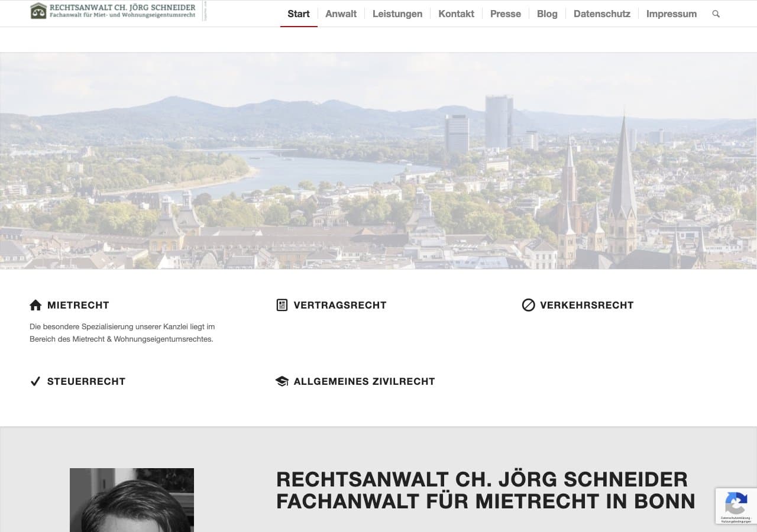Image resolution: width=757 pixels, height=532 pixels.
Task: Click the Vertragsrecht heading text
Action: 339,305
